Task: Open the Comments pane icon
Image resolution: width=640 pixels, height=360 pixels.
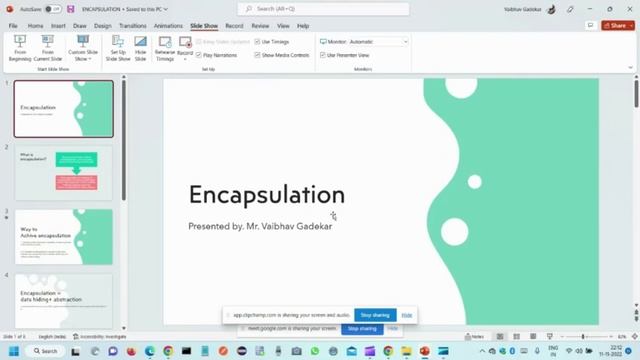Action: [590, 25]
